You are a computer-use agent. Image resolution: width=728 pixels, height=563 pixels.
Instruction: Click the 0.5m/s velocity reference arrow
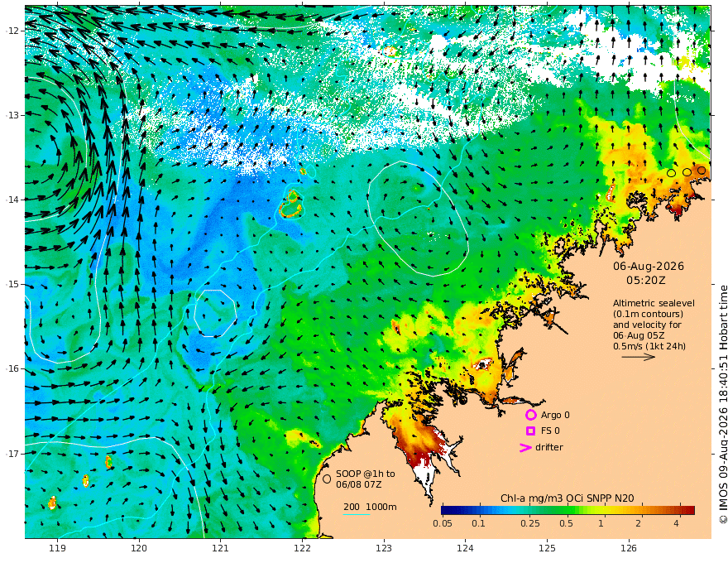[639, 357]
